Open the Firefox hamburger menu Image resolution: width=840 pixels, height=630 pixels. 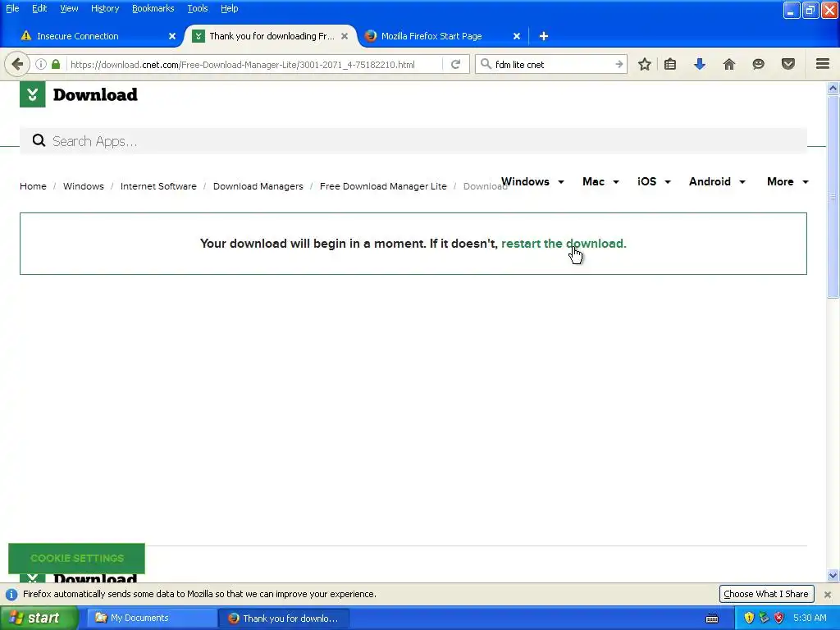click(x=823, y=64)
